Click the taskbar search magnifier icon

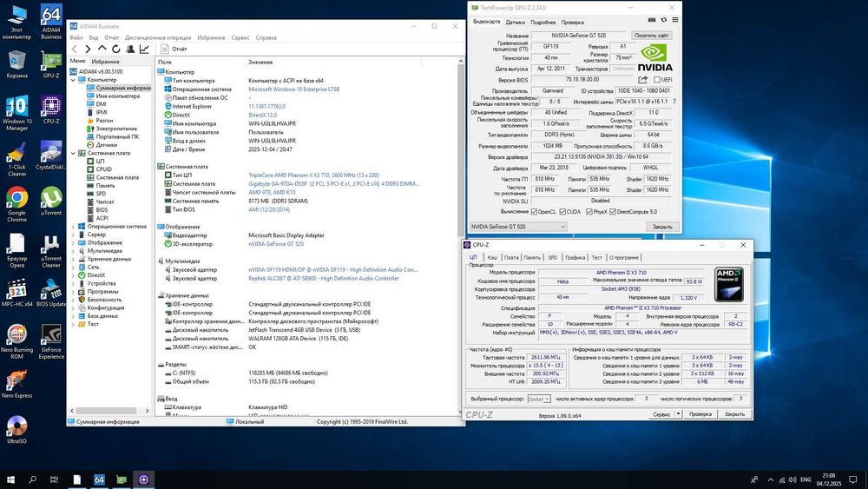(32, 479)
